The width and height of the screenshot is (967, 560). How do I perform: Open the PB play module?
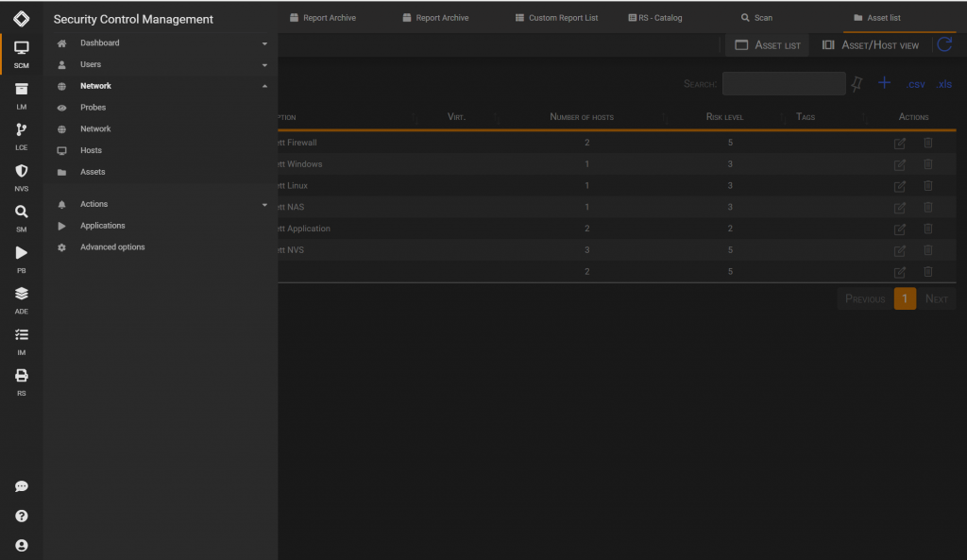(22, 260)
